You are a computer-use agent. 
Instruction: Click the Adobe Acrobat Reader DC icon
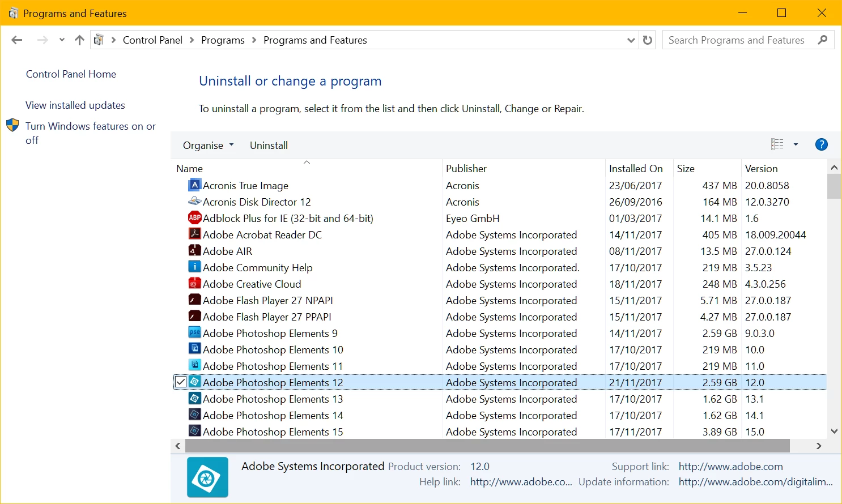tap(194, 234)
